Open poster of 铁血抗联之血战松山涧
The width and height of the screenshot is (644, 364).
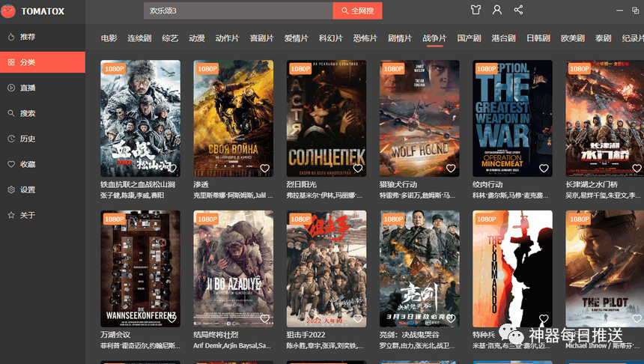pyautogui.click(x=140, y=118)
